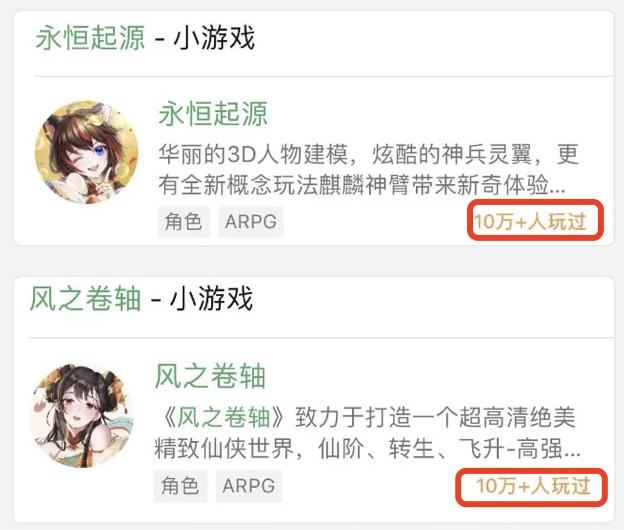Click the highlighted 《风之卷轴》 keyword in description
Viewport: 624px width, 530px height.
[x=224, y=417]
